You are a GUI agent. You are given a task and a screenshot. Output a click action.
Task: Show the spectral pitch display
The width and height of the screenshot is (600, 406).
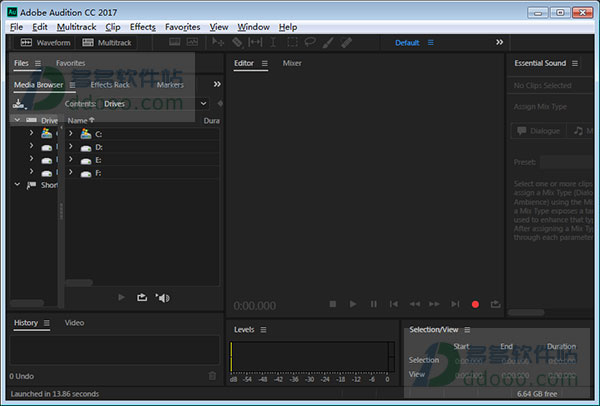pos(192,42)
